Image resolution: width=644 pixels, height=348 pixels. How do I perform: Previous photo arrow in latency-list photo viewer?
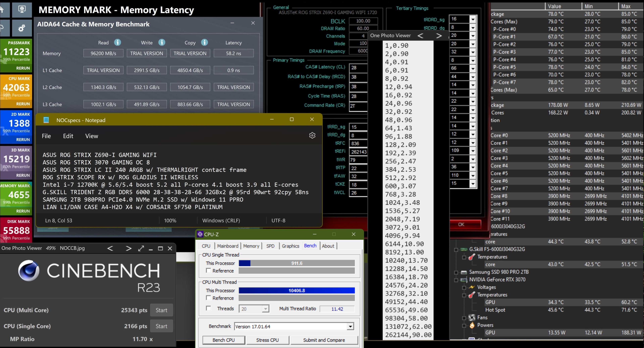[421, 36]
